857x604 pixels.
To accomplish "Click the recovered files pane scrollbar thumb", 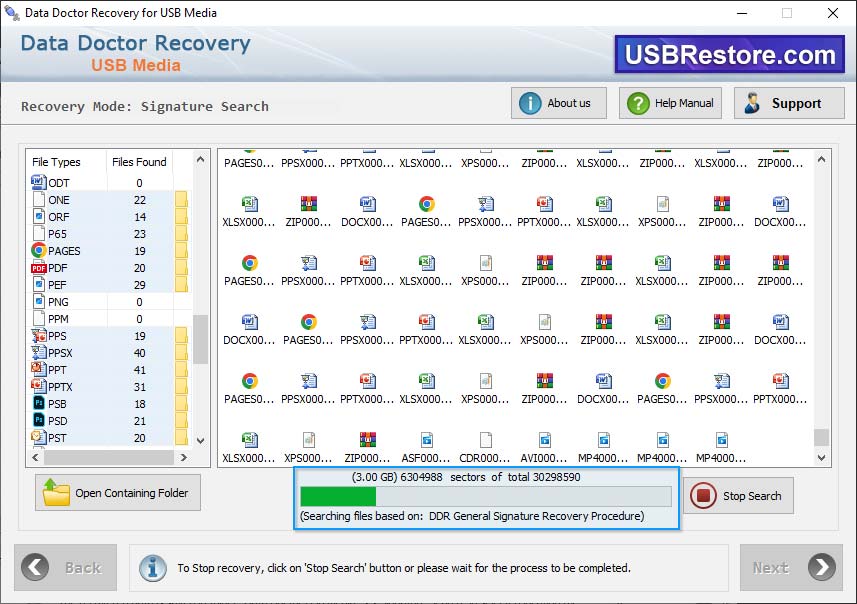I will (821, 437).
